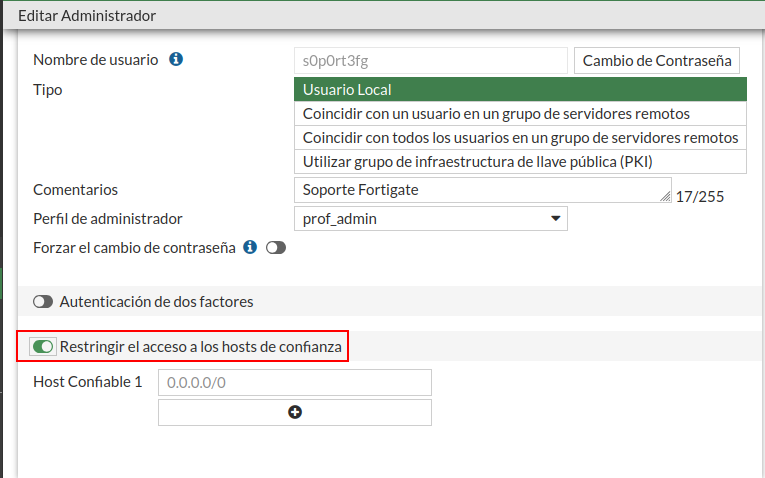Click the s0p0rt3fg username field

coord(431,61)
